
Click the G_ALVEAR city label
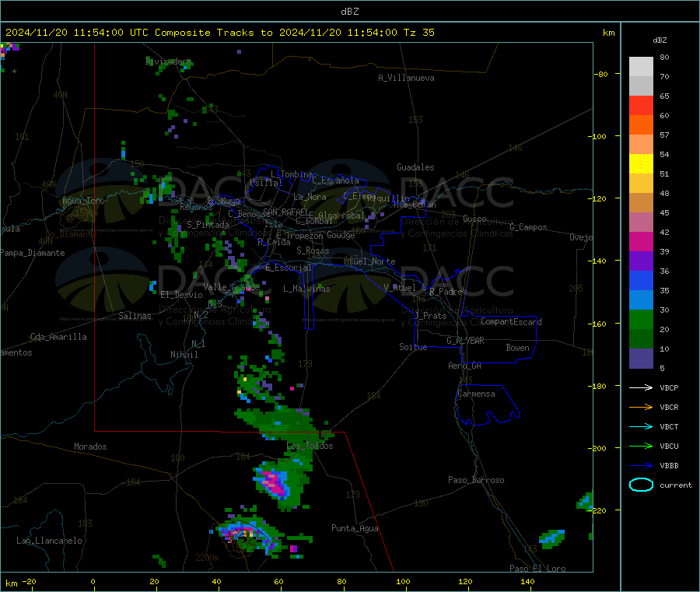tap(465, 341)
